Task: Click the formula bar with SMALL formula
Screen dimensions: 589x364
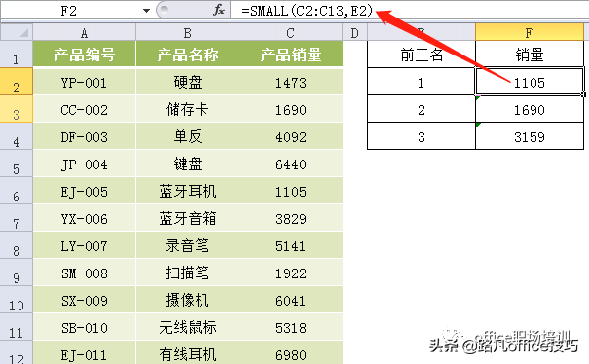Action: coord(410,11)
